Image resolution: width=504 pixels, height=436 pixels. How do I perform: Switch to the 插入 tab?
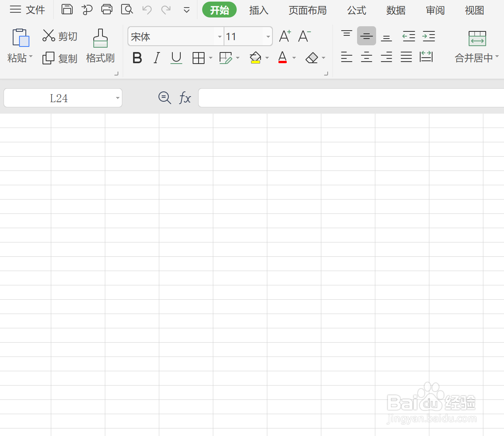click(259, 10)
